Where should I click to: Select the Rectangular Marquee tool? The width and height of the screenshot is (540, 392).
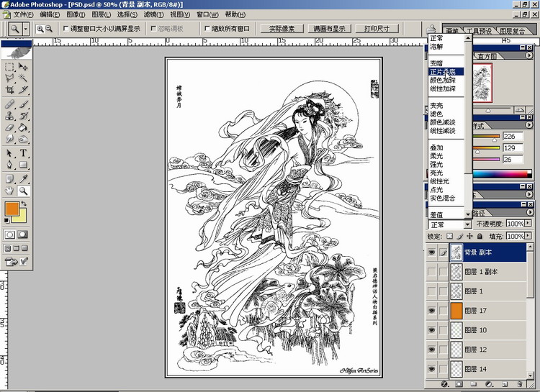pyautogui.click(x=9, y=66)
